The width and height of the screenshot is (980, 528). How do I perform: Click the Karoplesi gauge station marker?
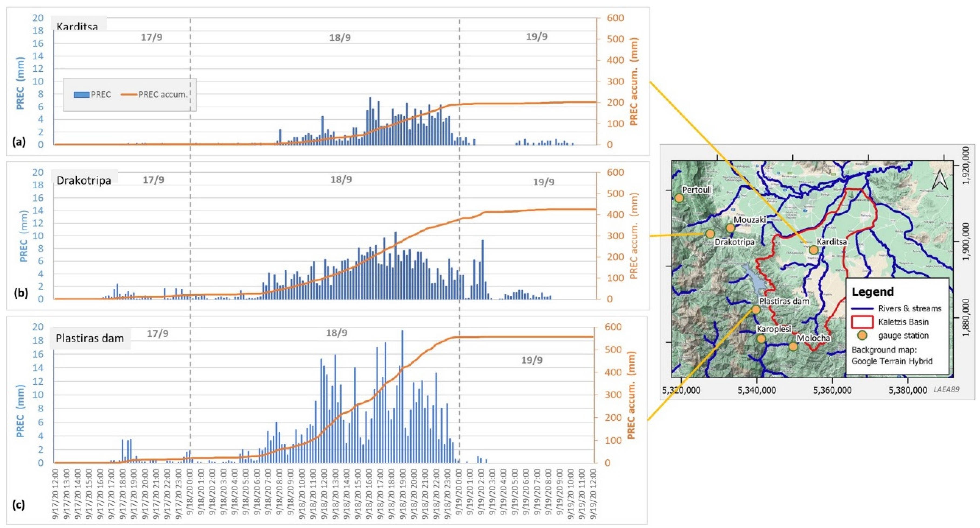tap(761, 339)
